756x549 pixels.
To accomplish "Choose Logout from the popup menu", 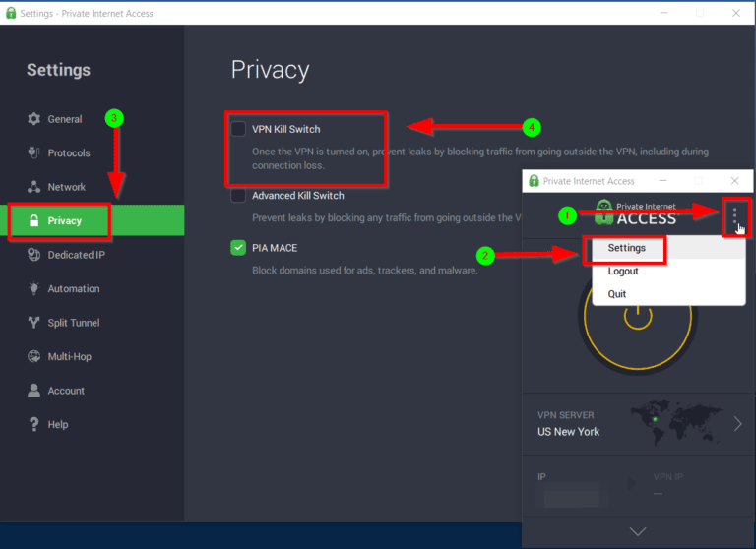I will pyautogui.click(x=623, y=272).
